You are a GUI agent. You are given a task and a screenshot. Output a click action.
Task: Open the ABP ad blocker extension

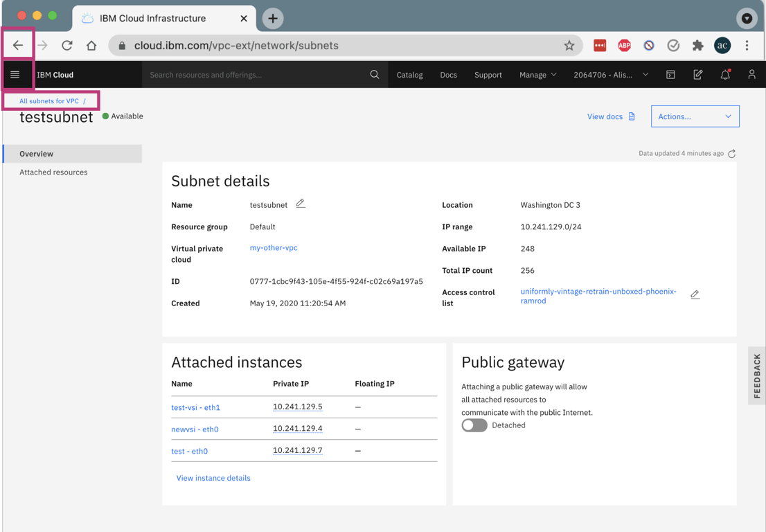tap(624, 46)
